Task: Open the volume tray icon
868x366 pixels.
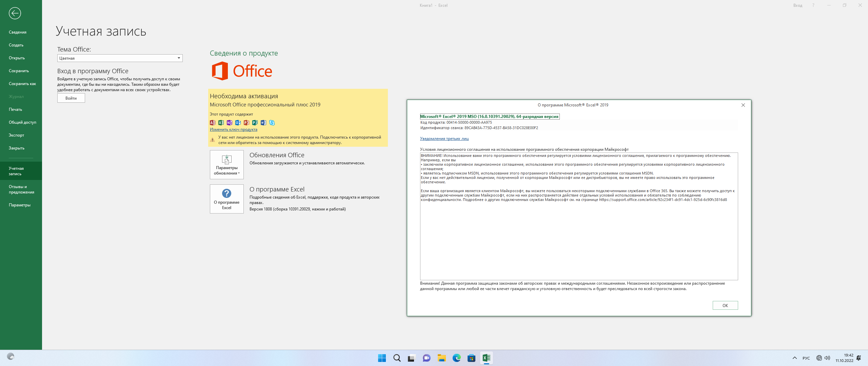Action: (x=827, y=358)
